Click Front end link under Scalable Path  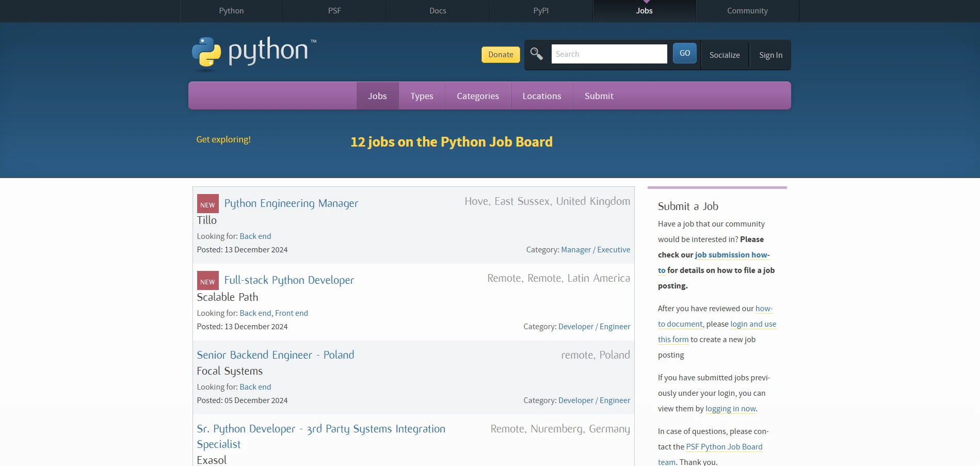click(x=292, y=313)
